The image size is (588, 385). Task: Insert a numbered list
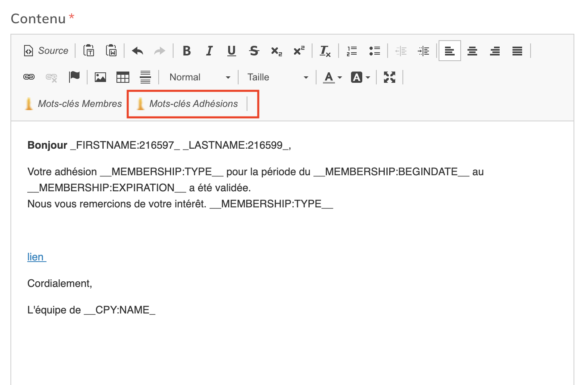352,51
